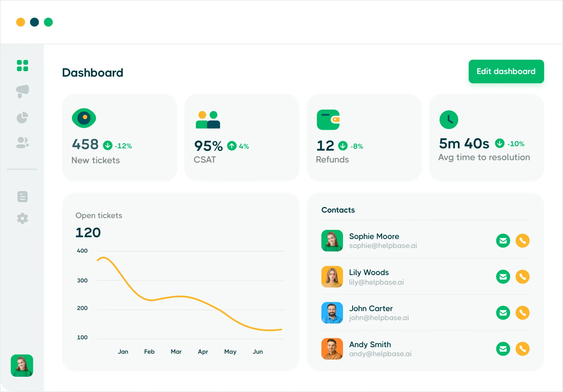Click the Edit dashboard button
563x392 pixels.
coord(506,72)
